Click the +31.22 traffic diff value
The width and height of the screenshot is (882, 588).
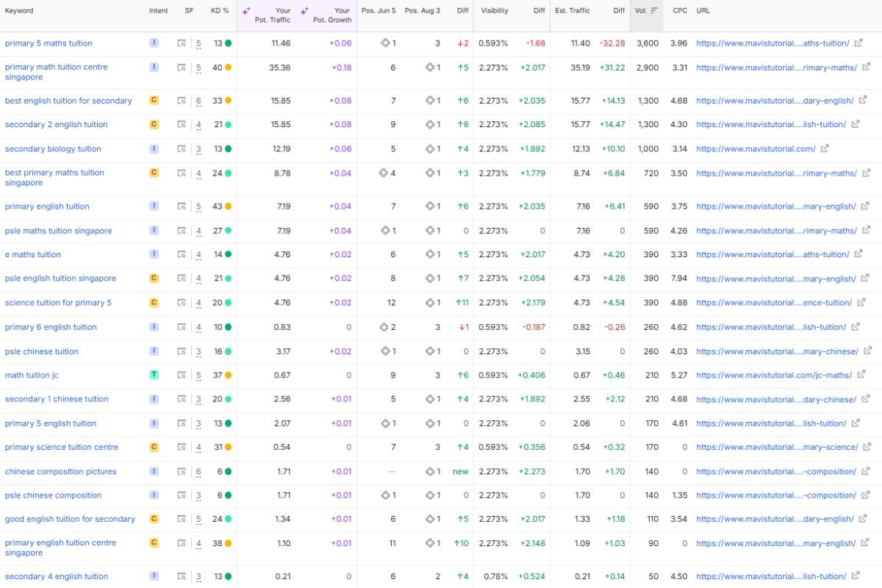(612, 68)
